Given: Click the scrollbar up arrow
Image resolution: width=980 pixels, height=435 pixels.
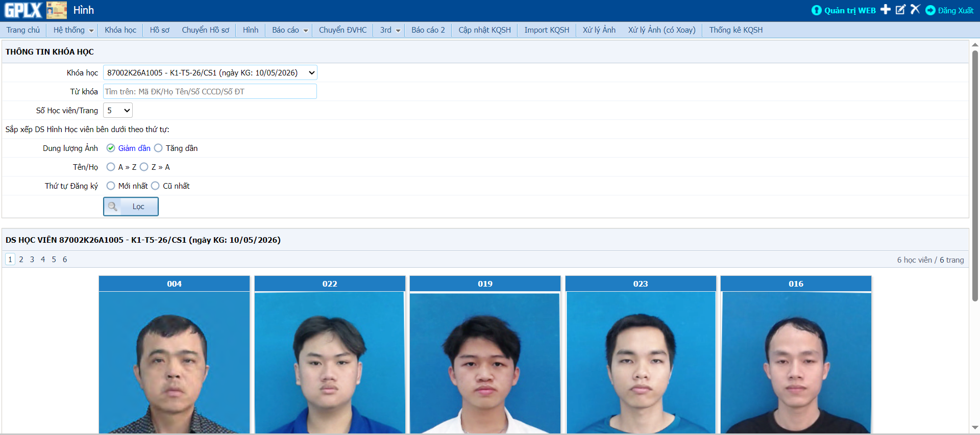Looking at the screenshot, I should click(975, 45).
